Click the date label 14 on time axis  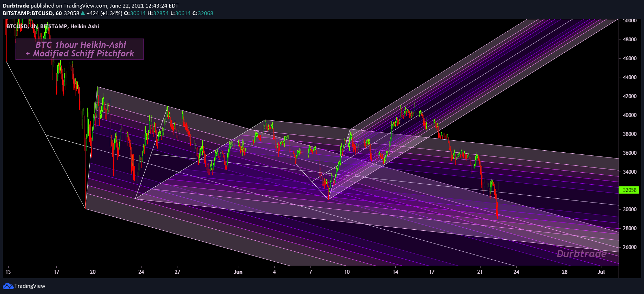click(x=395, y=272)
